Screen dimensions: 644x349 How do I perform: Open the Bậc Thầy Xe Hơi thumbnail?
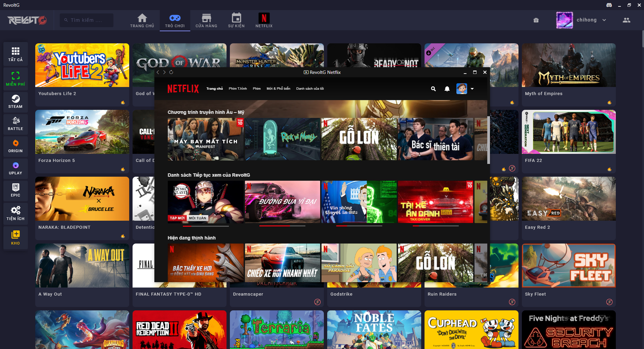click(x=206, y=263)
